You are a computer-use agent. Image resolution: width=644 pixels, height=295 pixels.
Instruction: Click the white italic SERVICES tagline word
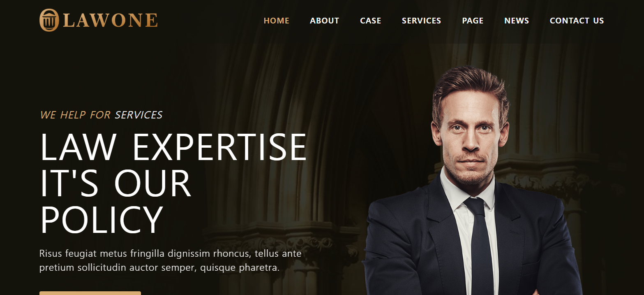point(138,115)
